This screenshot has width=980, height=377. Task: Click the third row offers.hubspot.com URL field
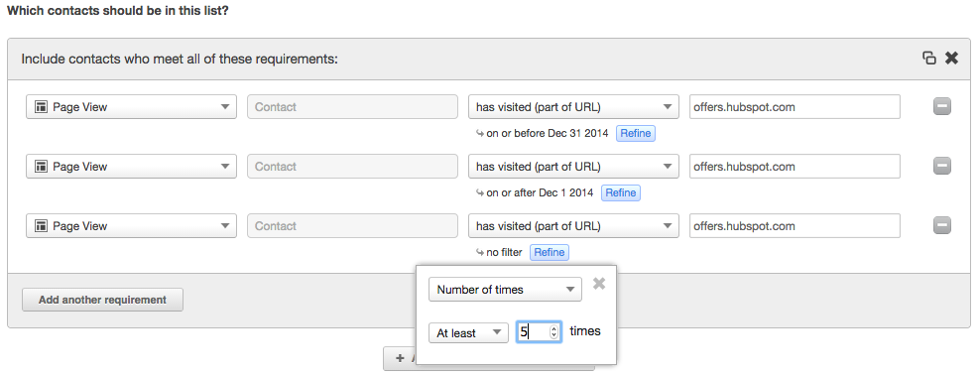click(795, 225)
